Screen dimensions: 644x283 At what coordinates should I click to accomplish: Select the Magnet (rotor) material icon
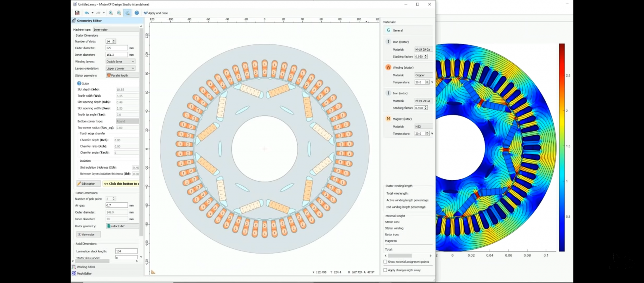(x=388, y=119)
